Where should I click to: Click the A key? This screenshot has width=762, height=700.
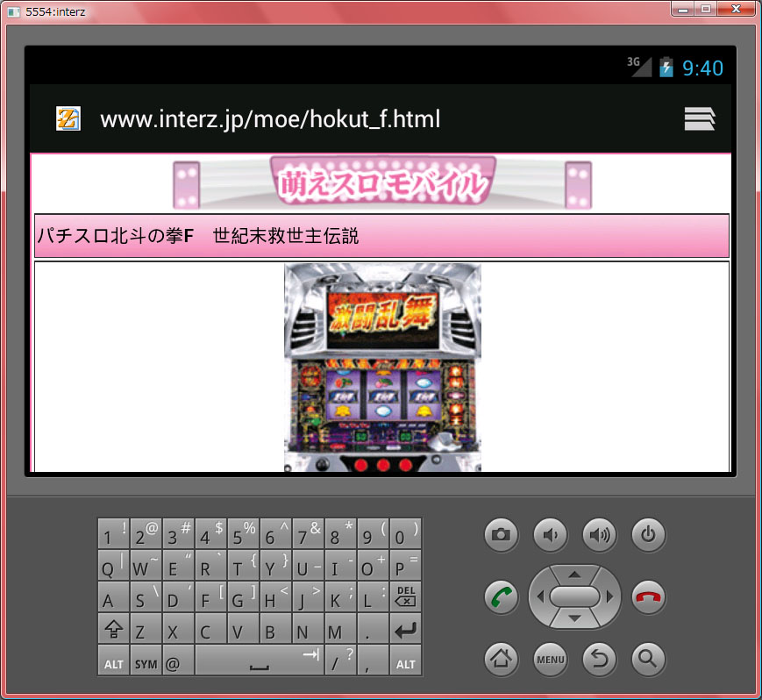[114, 596]
